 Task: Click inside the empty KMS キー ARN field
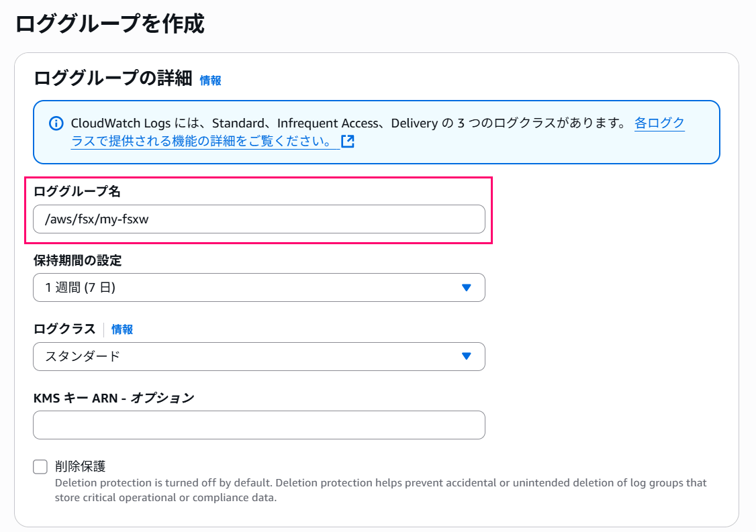coord(258,425)
